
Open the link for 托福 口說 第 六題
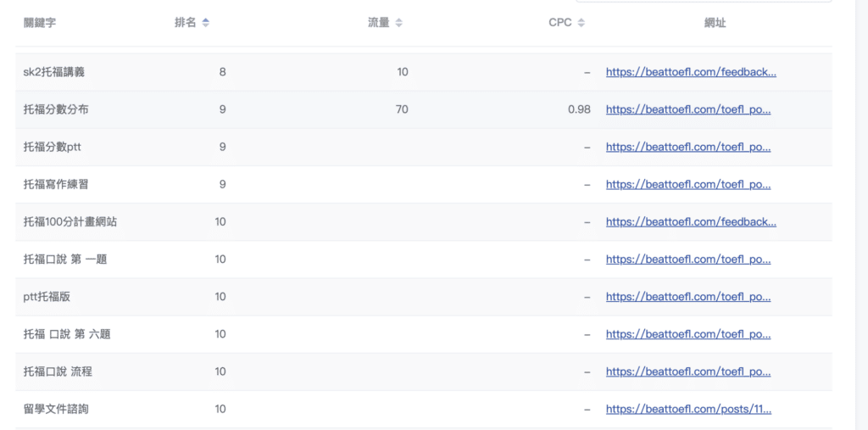(687, 334)
